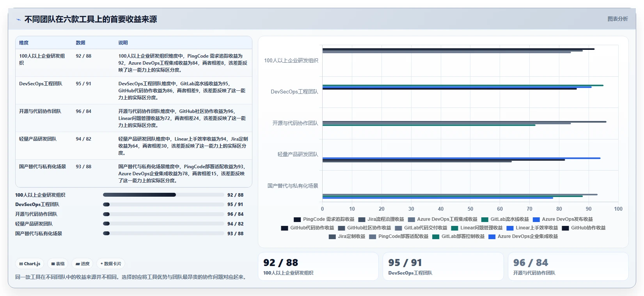Click the 开源与代码协作团队 progress bar
The width and height of the screenshot is (644, 296).
click(163, 214)
